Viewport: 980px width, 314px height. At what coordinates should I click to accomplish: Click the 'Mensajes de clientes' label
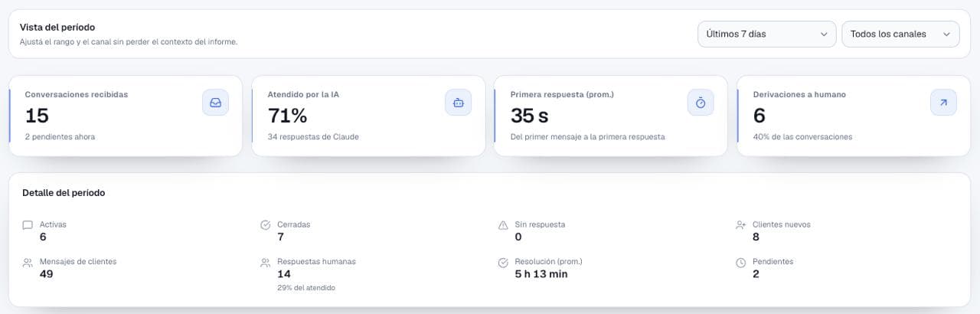(x=78, y=261)
